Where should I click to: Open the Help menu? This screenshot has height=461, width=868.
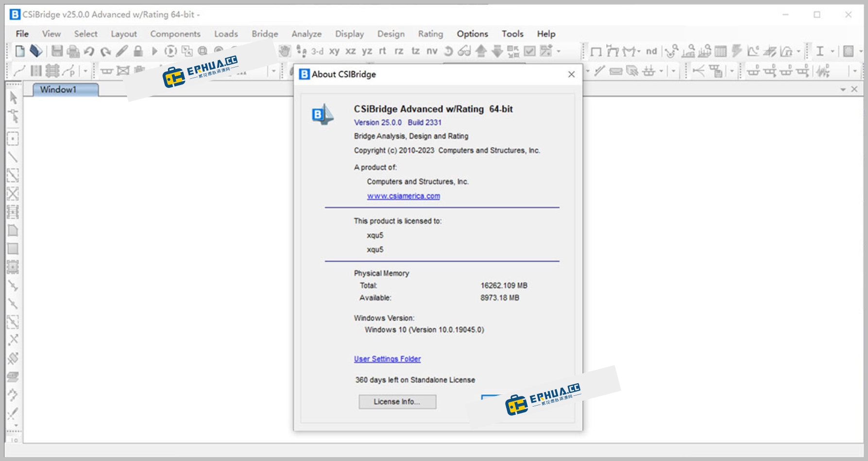[546, 34]
